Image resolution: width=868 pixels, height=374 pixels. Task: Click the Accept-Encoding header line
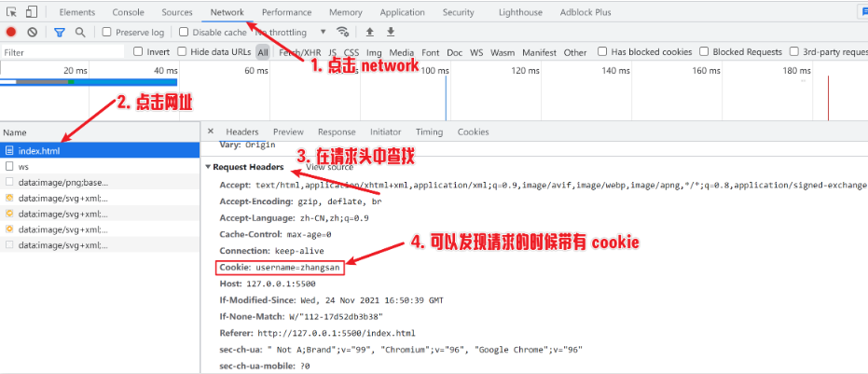300,201
